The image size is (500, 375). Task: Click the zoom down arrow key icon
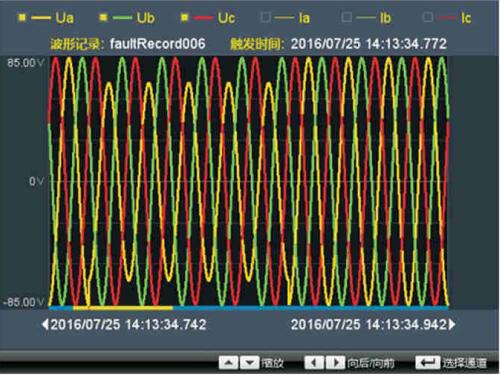click(x=250, y=362)
